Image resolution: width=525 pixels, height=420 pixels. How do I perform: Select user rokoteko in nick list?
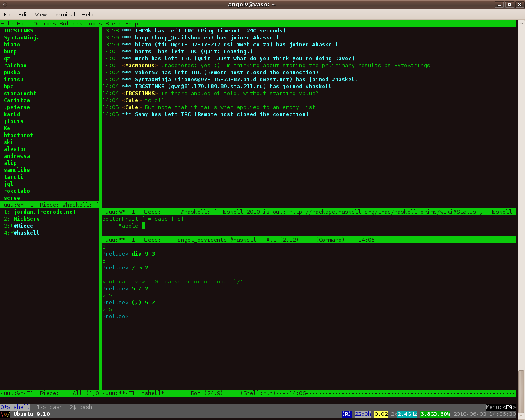[x=17, y=191]
